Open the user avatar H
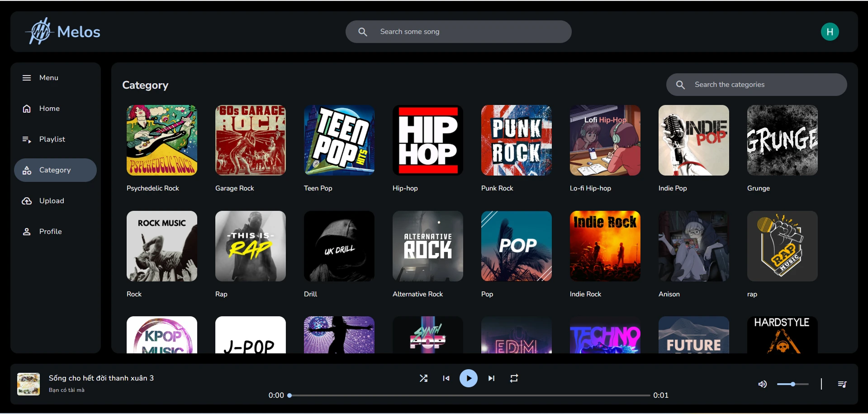The height and width of the screenshot is (414, 868). point(830,32)
